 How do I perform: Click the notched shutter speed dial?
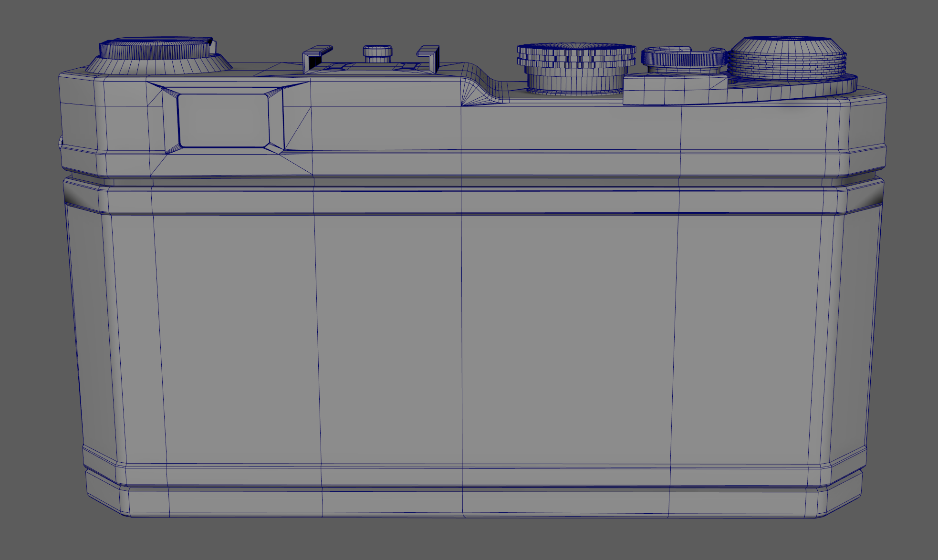(576, 56)
